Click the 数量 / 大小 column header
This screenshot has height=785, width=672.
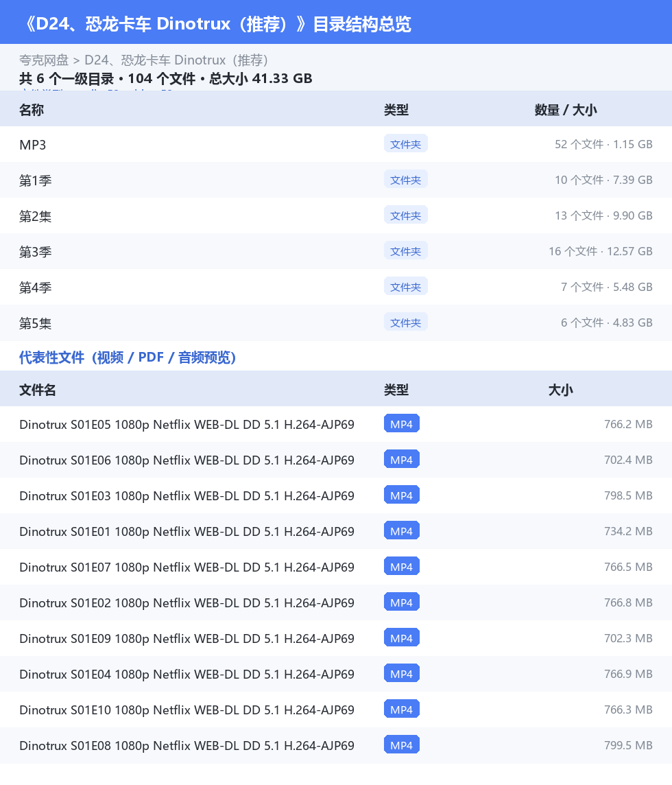click(566, 110)
